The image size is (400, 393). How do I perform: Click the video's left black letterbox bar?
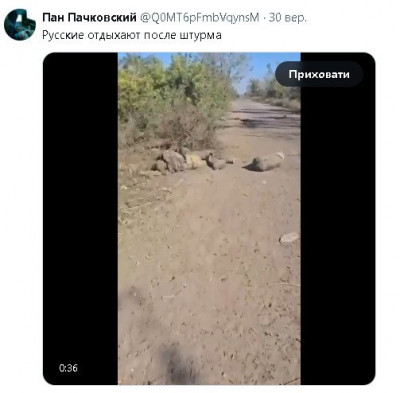80,218
